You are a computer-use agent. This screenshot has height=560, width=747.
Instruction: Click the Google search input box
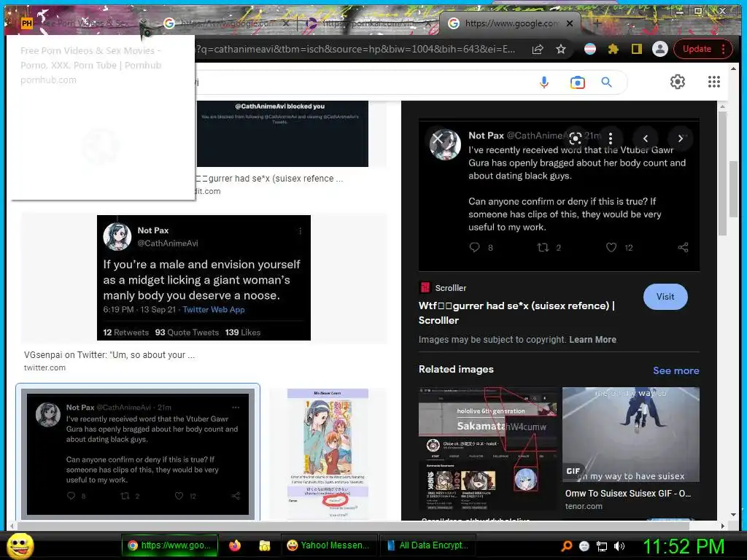[x=362, y=82]
